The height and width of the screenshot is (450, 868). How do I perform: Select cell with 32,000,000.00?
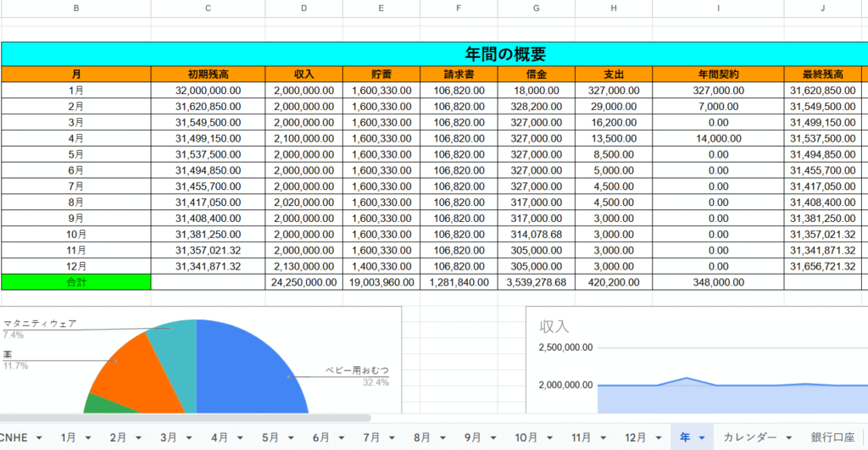(209, 90)
